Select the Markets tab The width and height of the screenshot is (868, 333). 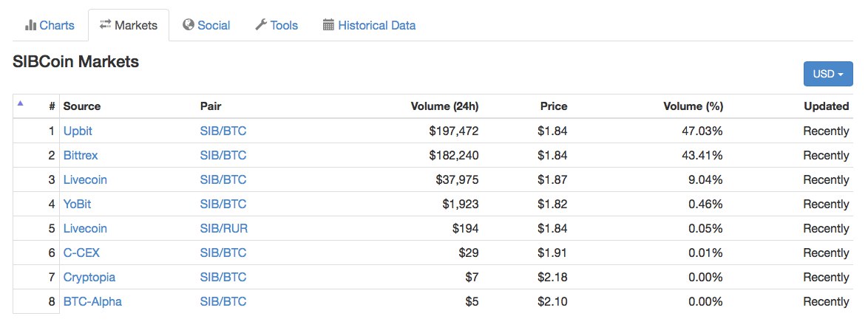point(129,25)
